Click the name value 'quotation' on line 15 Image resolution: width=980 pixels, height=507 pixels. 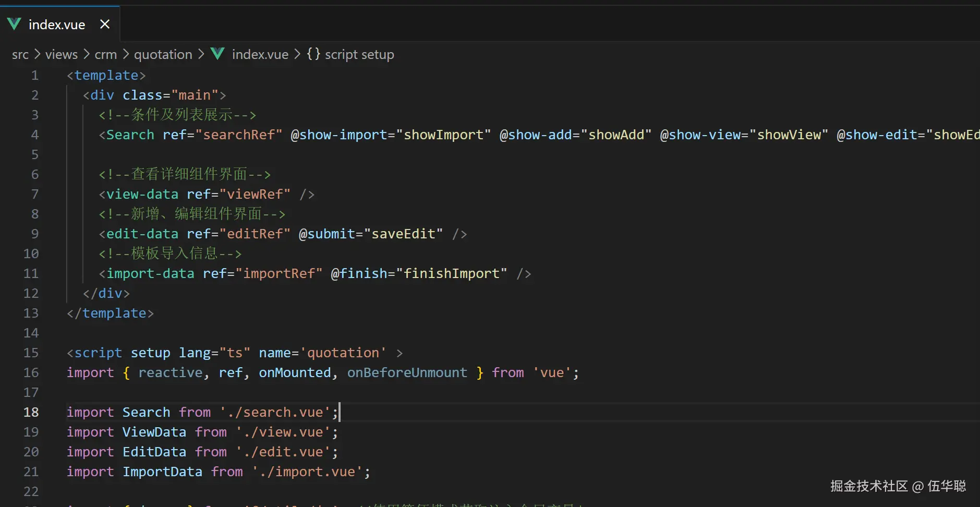pos(343,353)
